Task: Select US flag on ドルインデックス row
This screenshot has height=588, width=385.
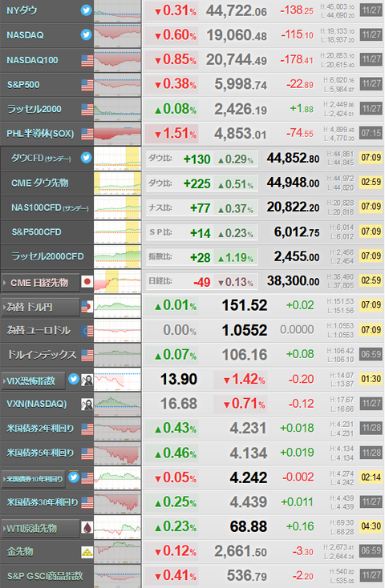Action: tap(87, 355)
